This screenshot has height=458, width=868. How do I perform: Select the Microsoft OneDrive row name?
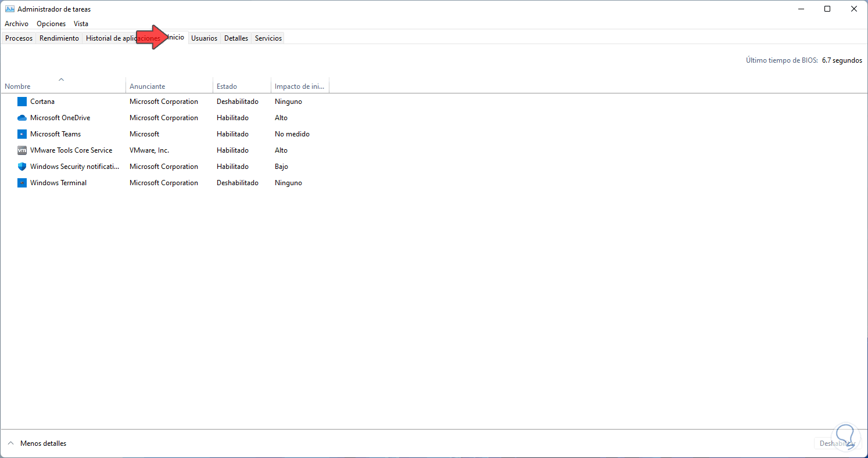pyautogui.click(x=60, y=118)
